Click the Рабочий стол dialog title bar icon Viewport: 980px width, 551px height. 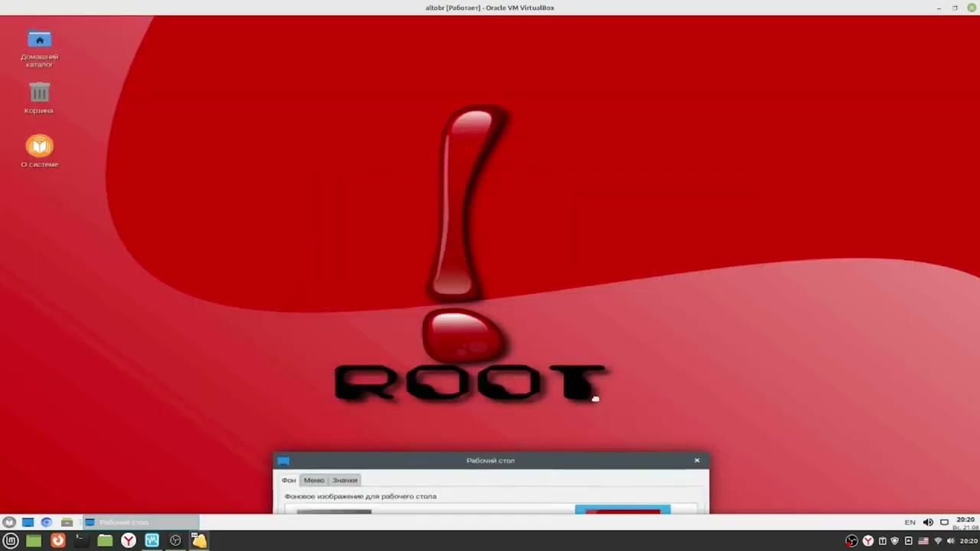pyautogui.click(x=283, y=461)
